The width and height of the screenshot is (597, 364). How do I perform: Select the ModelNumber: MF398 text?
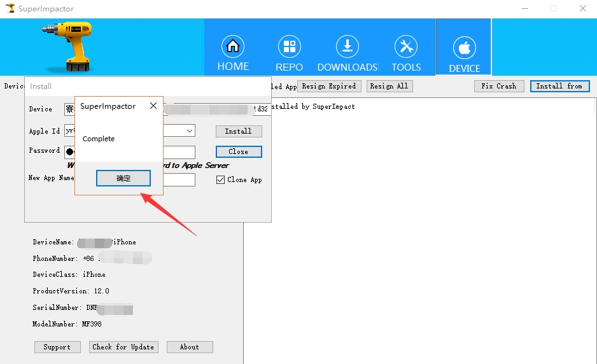point(67,324)
